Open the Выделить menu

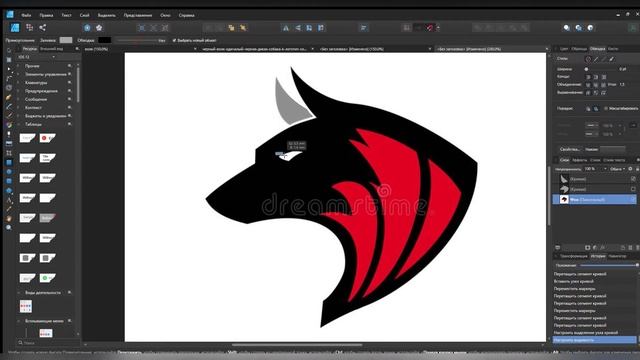pos(107,15)
